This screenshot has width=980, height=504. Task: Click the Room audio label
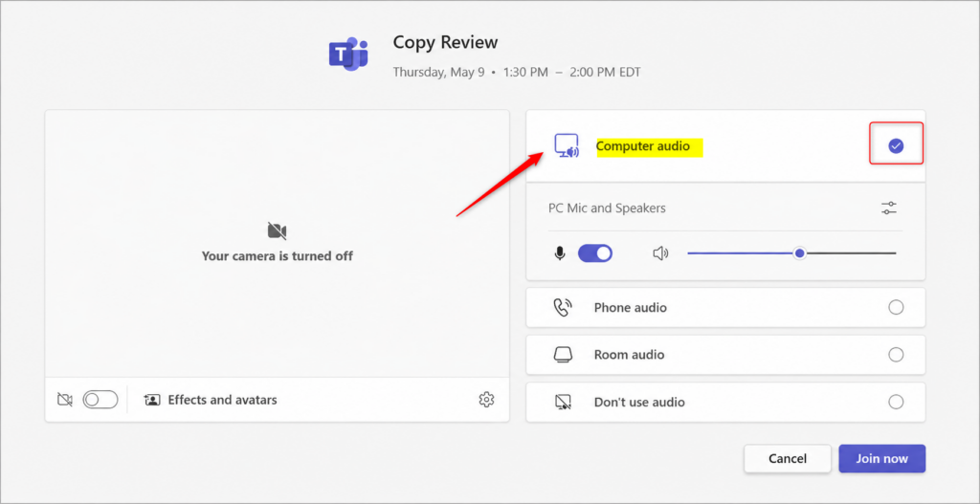(x=629, y=355)
